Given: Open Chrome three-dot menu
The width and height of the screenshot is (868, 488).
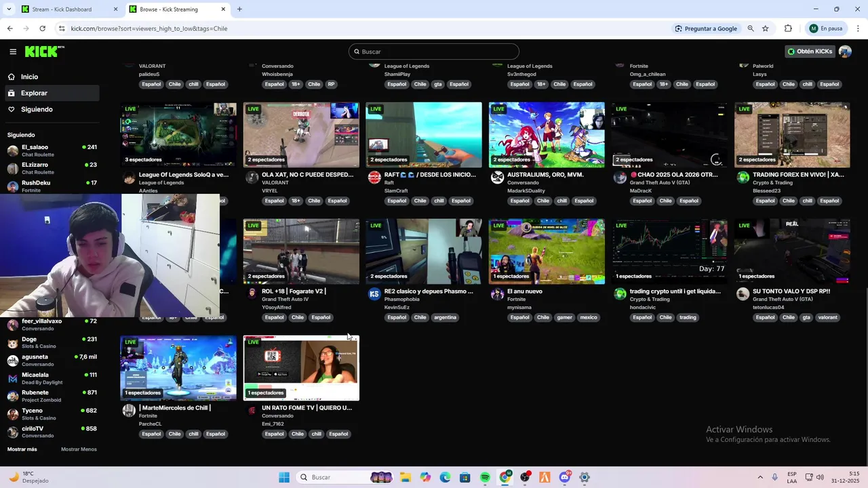Looking at the screenshot, I should click(x=859, y=28).
